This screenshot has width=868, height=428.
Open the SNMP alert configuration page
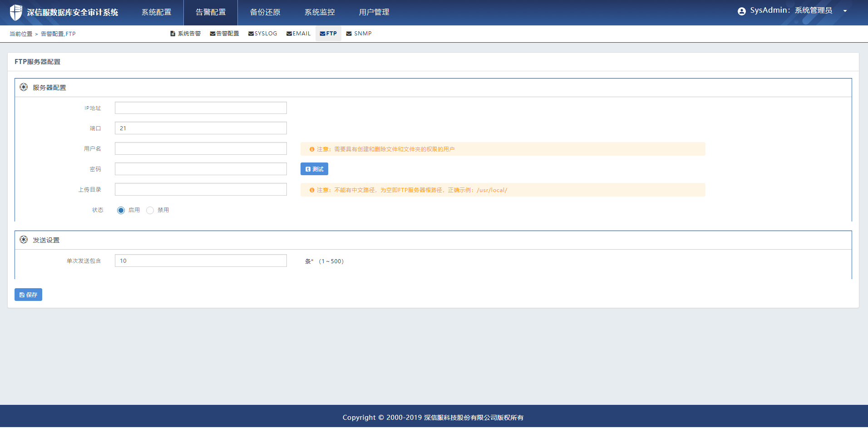[359, 34]
